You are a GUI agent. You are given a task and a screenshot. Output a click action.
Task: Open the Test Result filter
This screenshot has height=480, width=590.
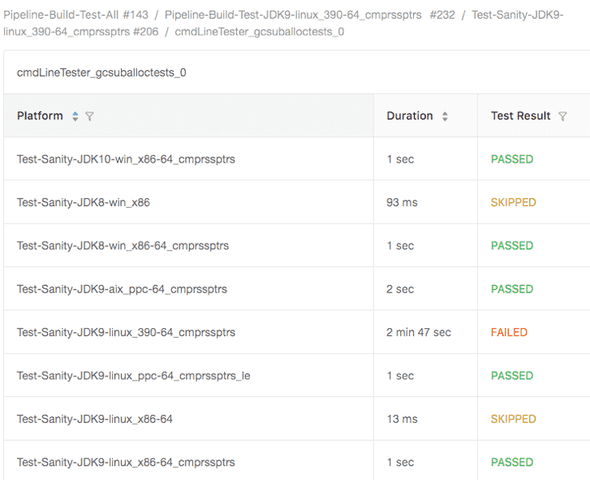[563, 116]
